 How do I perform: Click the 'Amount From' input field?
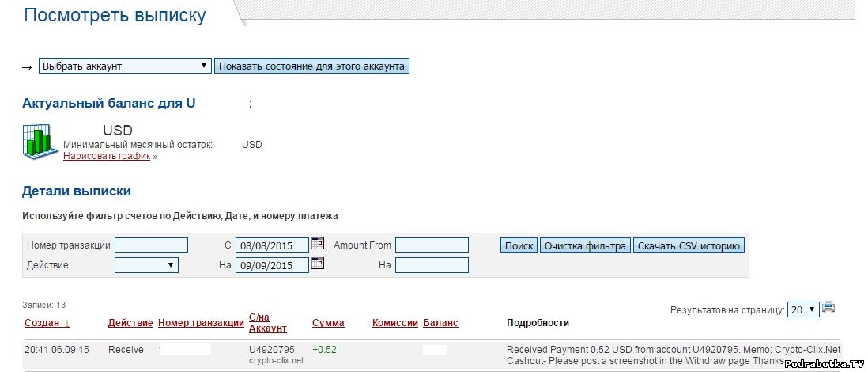pos(432,245)
